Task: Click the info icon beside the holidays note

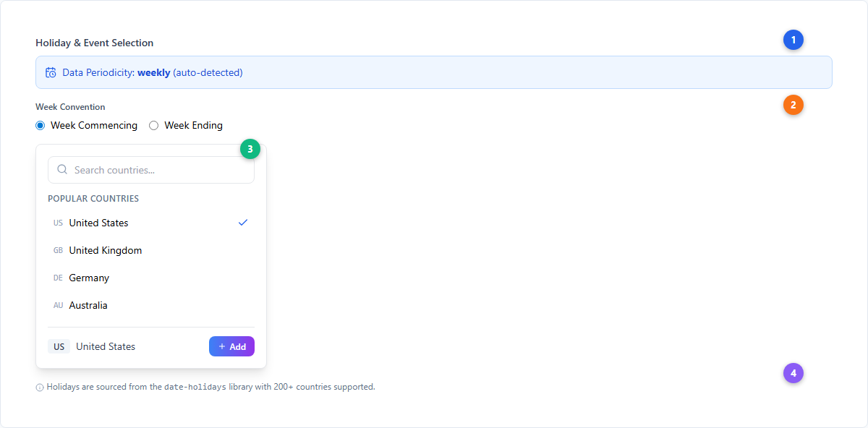Action: pos(40,388)
